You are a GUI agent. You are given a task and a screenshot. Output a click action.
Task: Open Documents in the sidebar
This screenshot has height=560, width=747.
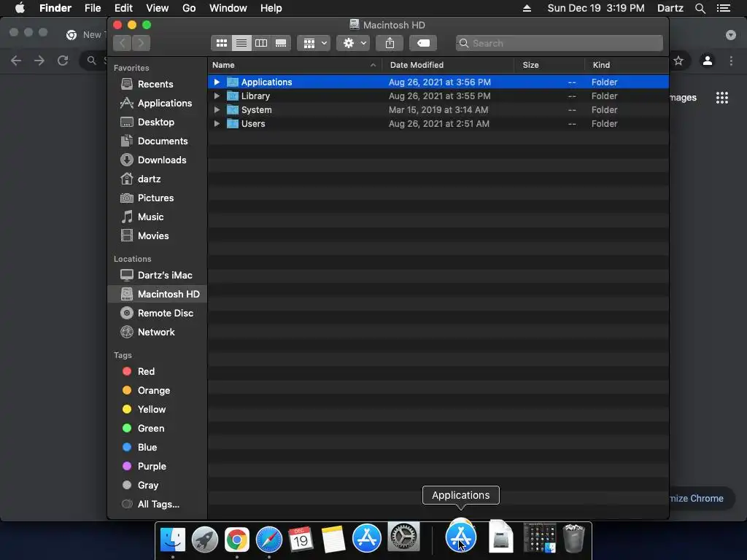click(158, 141)
